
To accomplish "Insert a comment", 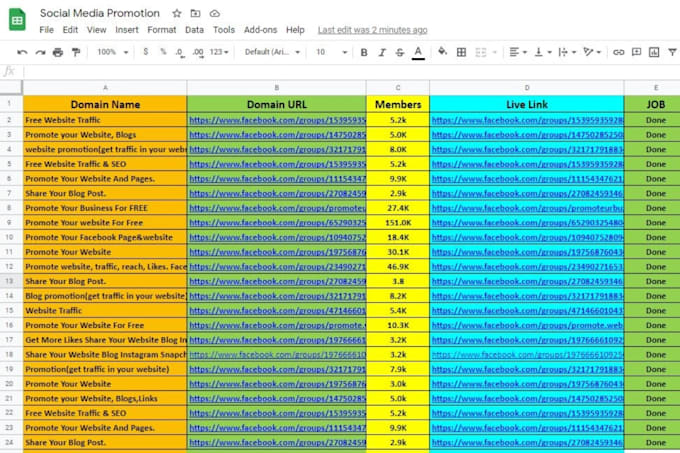I will click(x=636, y=52).
